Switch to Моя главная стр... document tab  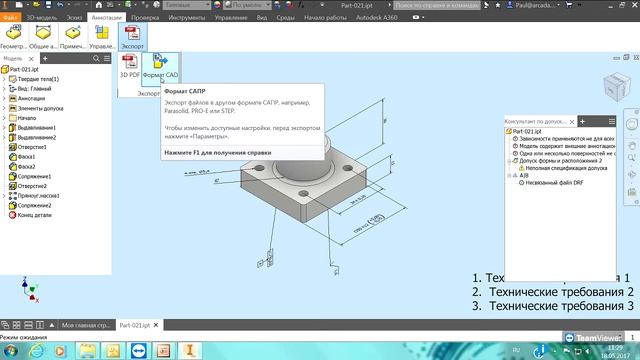pyautogui.click(x=86, y=325)
